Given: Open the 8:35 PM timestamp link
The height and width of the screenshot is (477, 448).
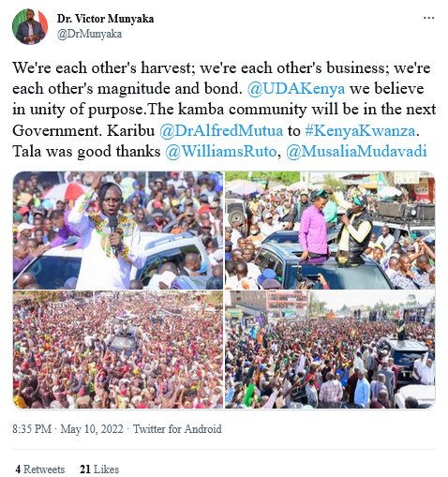Looking at the screenshot, I should [32, 429].
